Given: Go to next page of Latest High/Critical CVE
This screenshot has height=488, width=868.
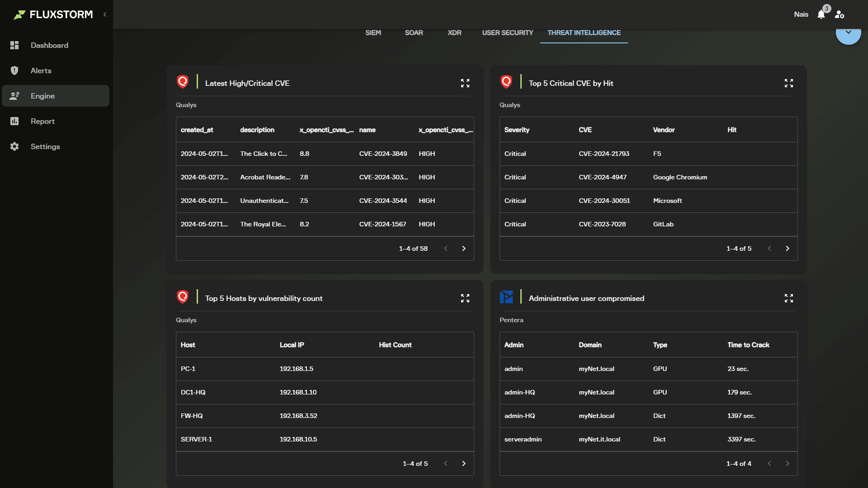Looking at the screenshot, I should tap(464, 249).
